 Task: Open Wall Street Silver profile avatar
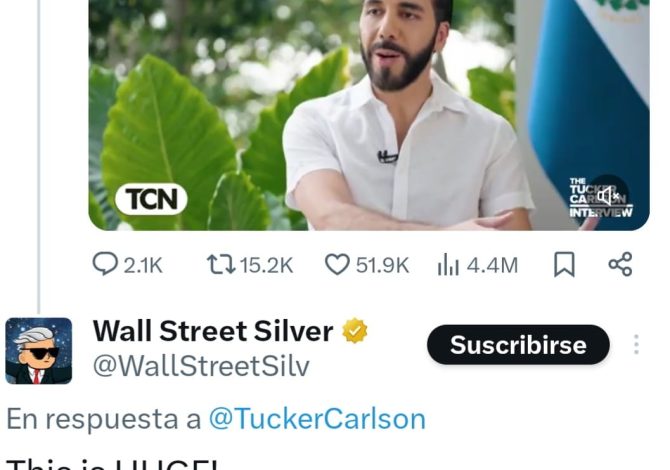point(38,351)
